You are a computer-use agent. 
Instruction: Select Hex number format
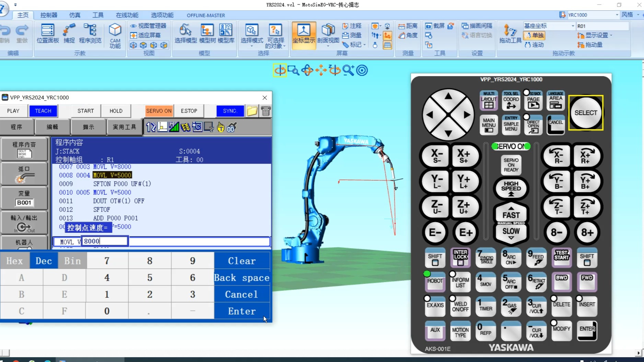(15, 261)
